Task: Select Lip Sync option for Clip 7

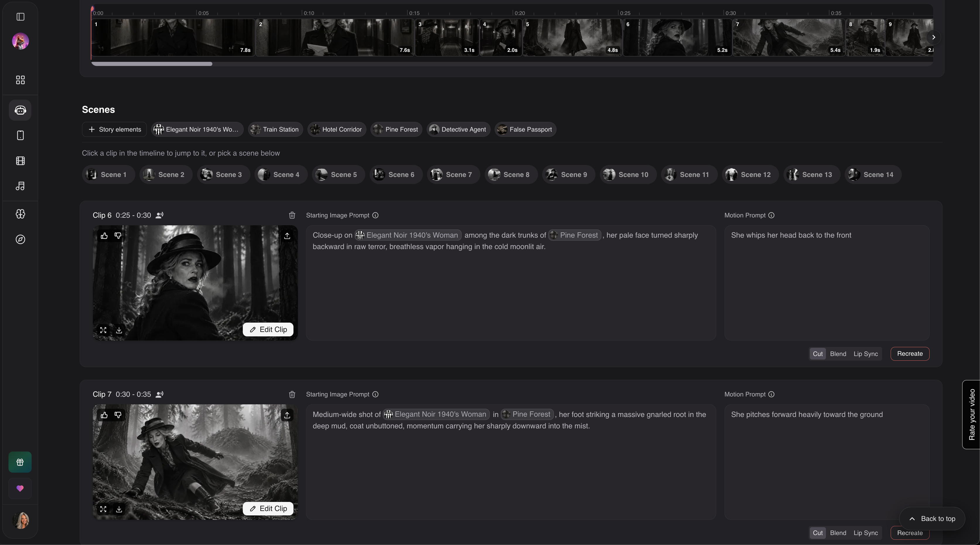Action: pyautogui.click(x=865, y=533)
